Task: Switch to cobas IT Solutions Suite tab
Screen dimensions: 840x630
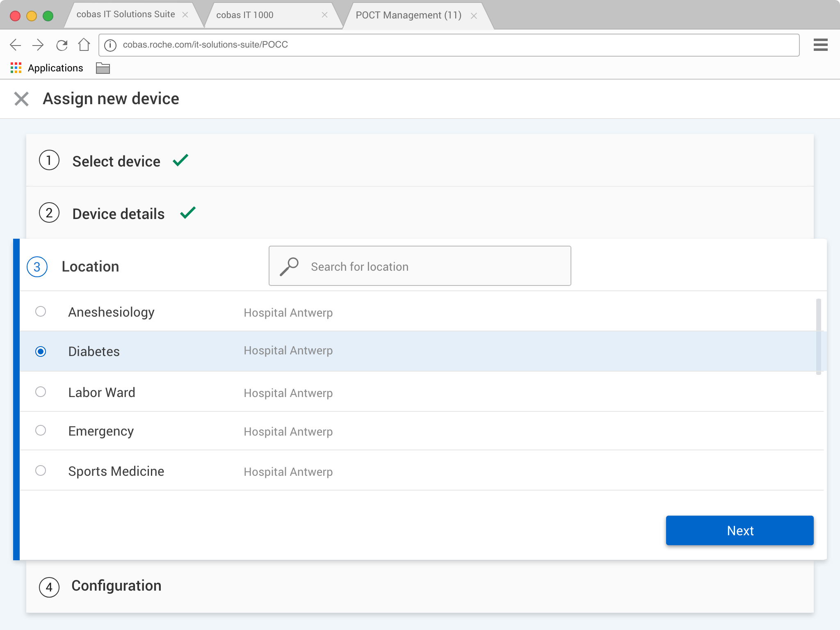Action: [126, 15]
